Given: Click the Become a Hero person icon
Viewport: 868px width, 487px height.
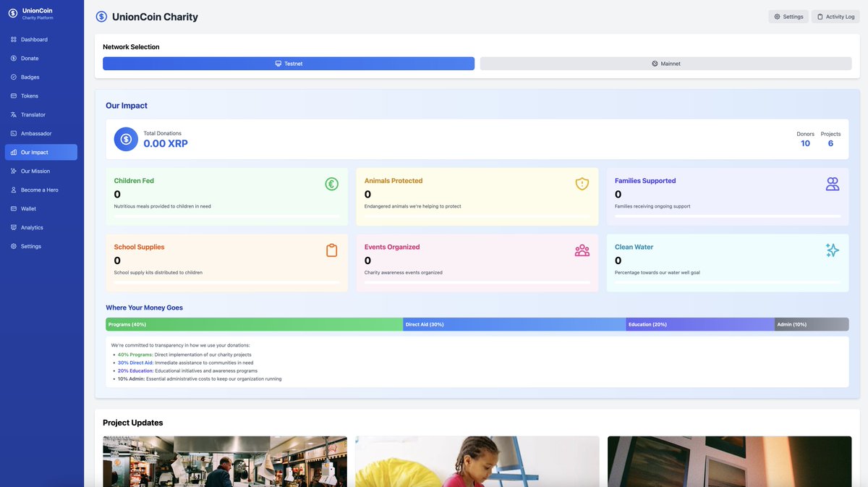Looking at the screenshot, I should [x=14, y=190].
